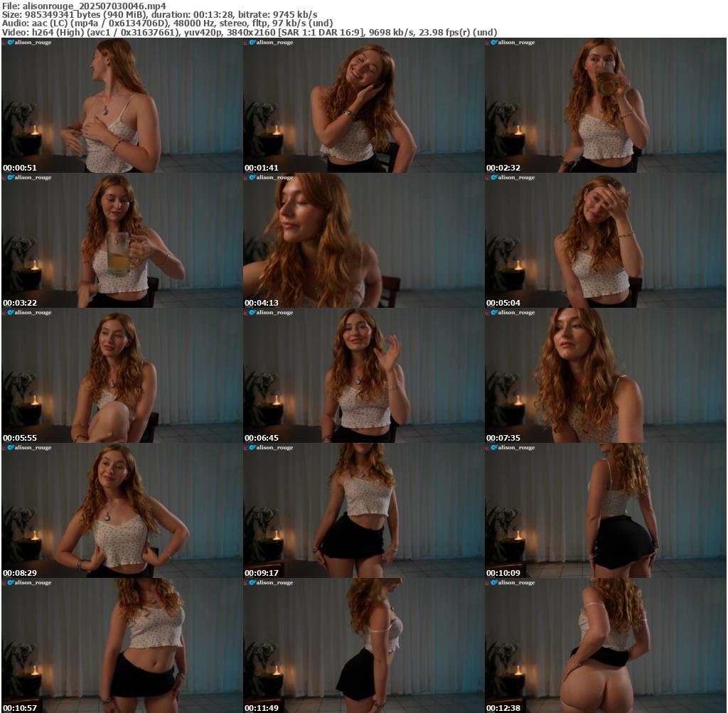This screenshot has width=728, height=713.
Task: Click the Video codec details line
Action: point(249,32)
